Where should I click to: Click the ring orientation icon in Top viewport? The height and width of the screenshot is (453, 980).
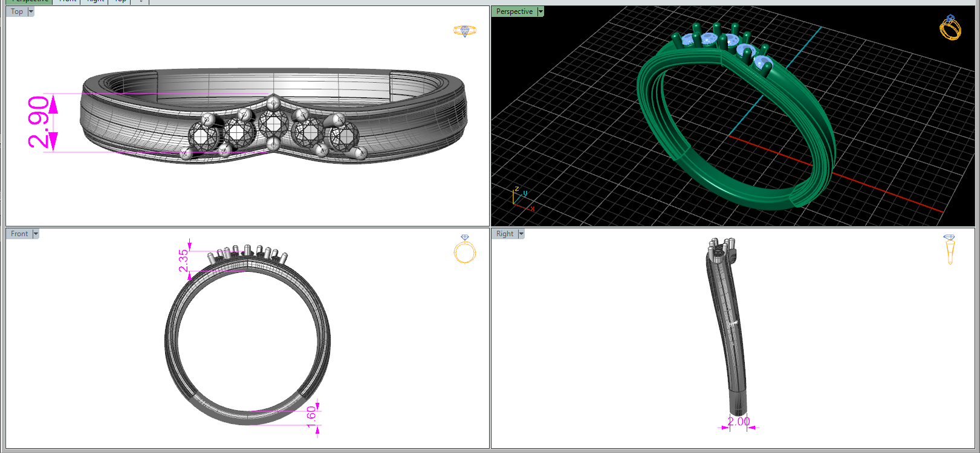click(x=465, y=30)
